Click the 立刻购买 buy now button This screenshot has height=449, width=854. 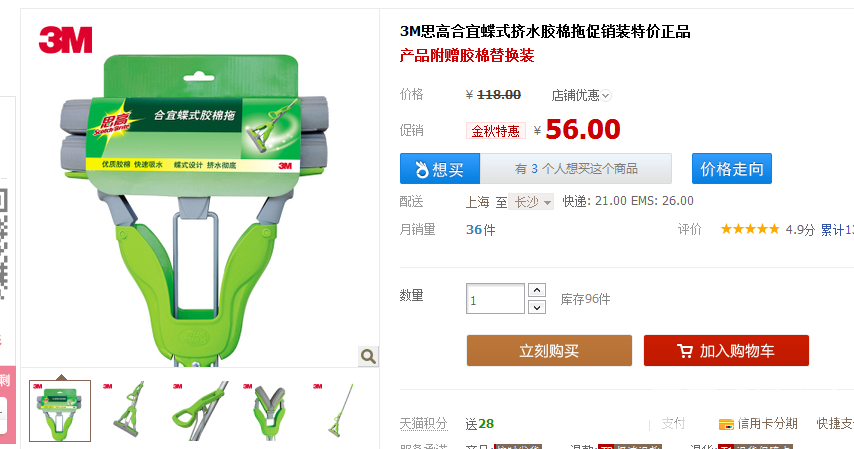point(549,350)
